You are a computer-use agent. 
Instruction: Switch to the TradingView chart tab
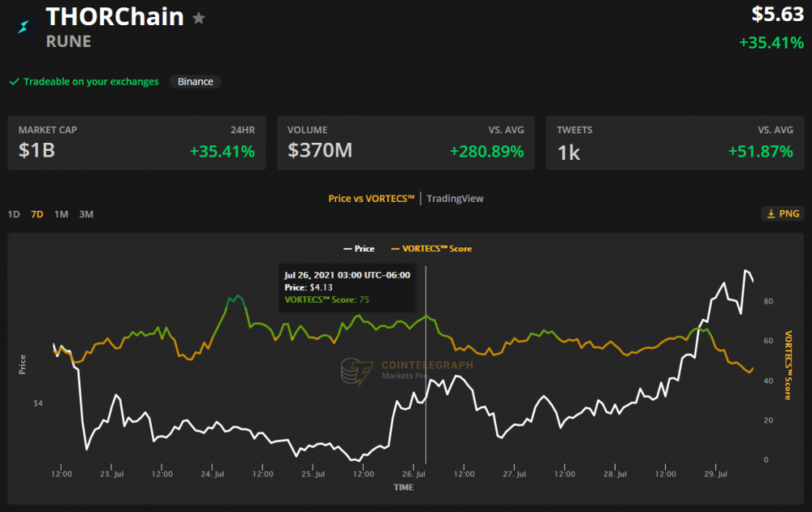pyautogui.click(x=455, y=198)
